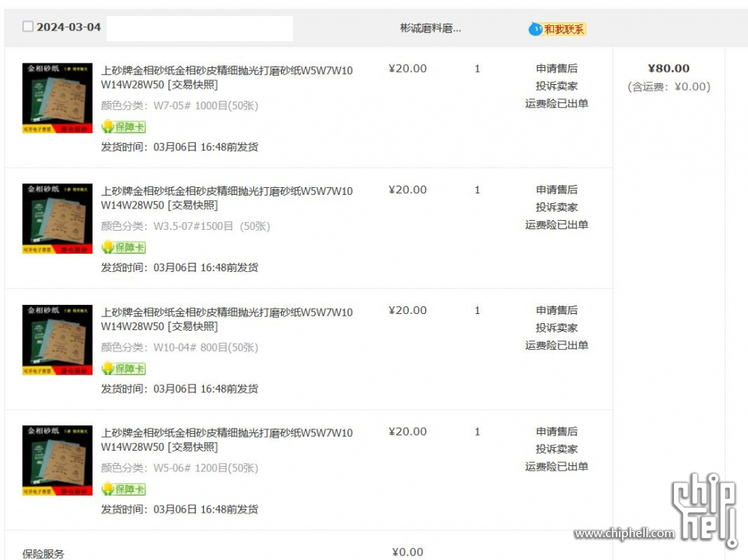Click the insurance price ¥0.00
748x560 pixels.
pyautogui.click(x=408, y=552)
